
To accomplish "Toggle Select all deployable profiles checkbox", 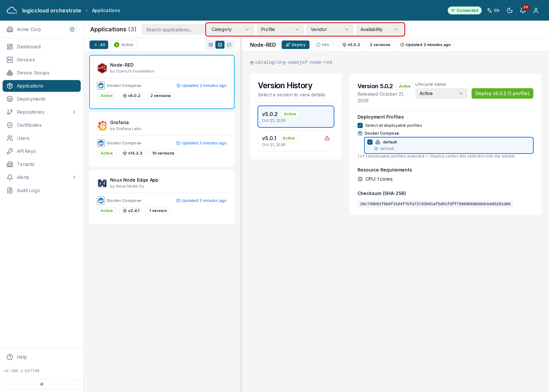I will pyautogui.click(x=360, y=125).
